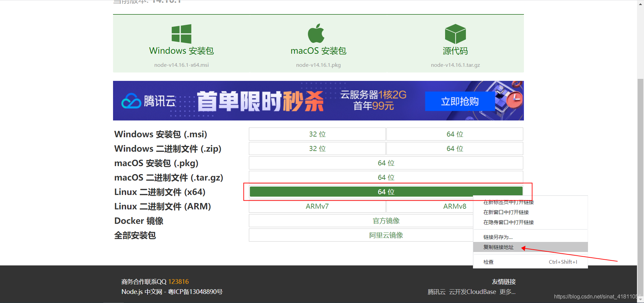Click Linux 二进制文件 (ARM) row label
Screen dimensions: 644x303
[x=163, y=206]
